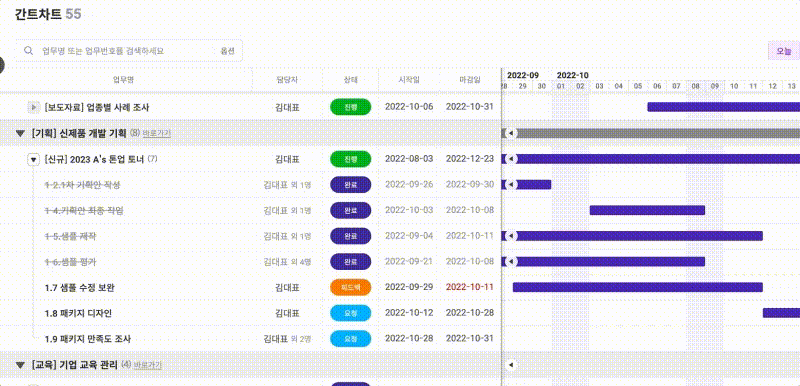The image size is (800, 386).
Task: Collapse the [신규] 2023 A's 톤업 토너 task
Action: 33,160
